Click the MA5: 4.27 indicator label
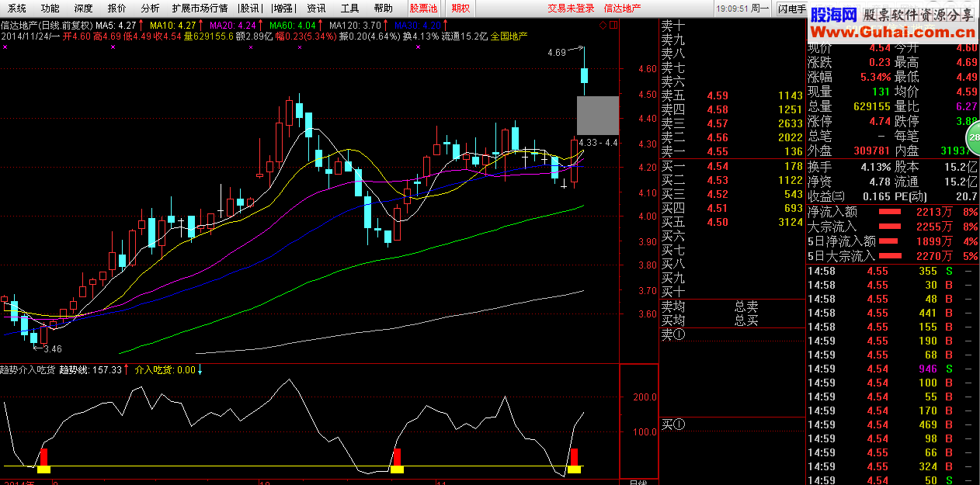980x485 pixels. (116, 25)
